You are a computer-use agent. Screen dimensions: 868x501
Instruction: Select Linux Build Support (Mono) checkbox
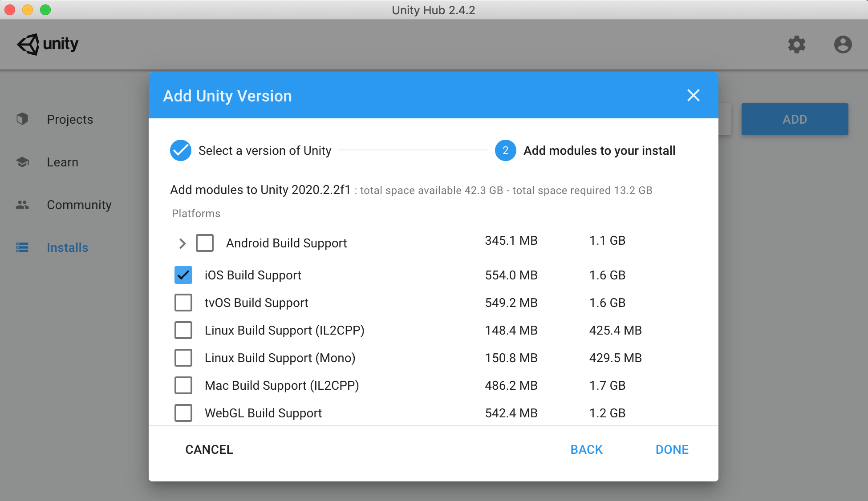pyautogui.click(x=183, y=358)
